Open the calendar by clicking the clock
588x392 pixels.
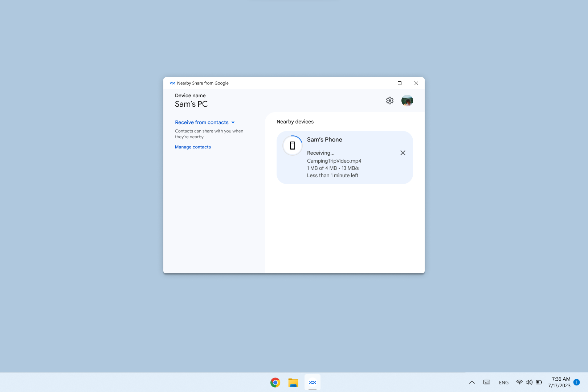(x=559, y=382)
